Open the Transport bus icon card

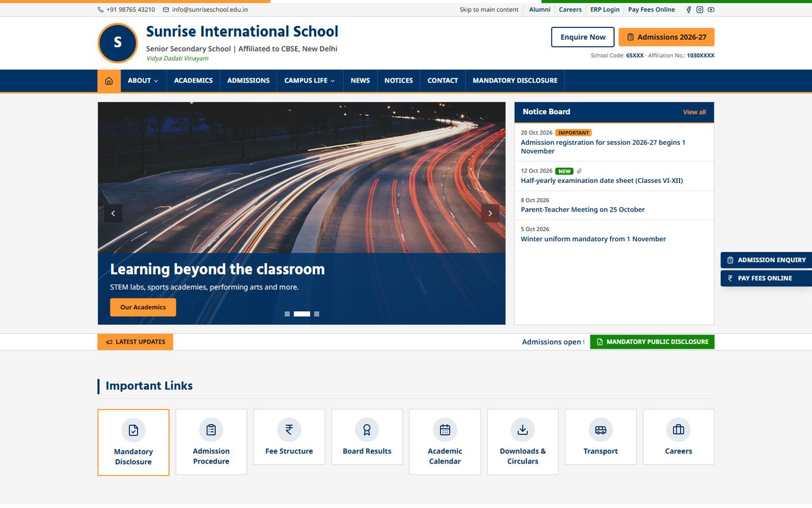[x=601, y=437]
